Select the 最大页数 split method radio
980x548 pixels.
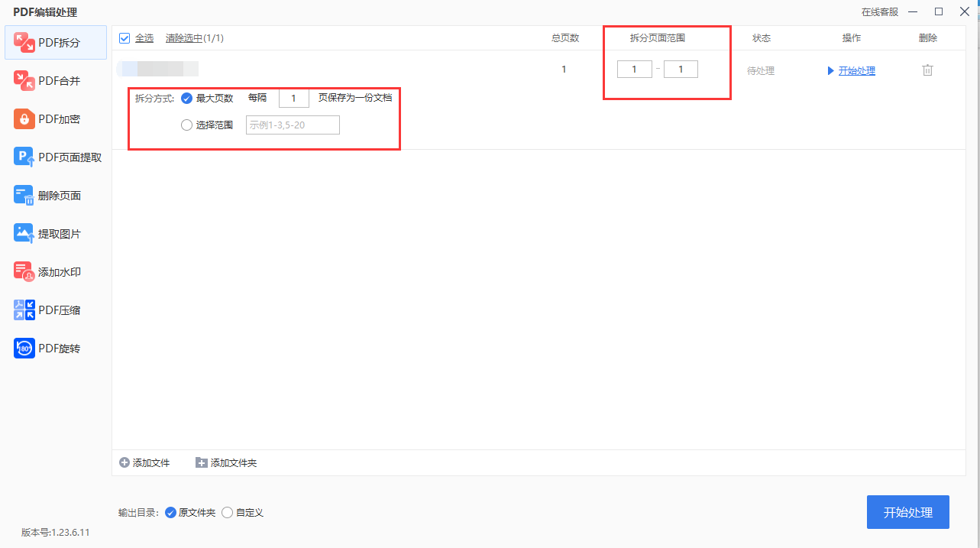click(x=186, y=98)
